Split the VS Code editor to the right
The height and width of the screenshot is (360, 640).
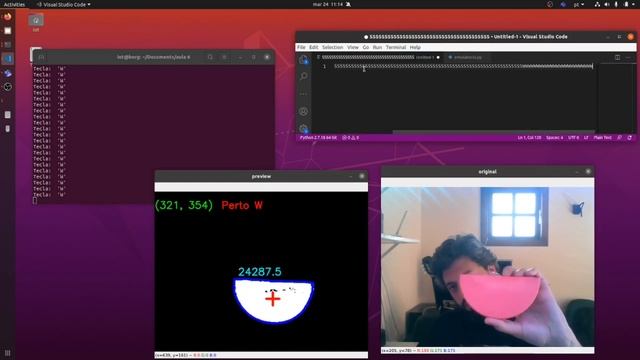(618, 58)
